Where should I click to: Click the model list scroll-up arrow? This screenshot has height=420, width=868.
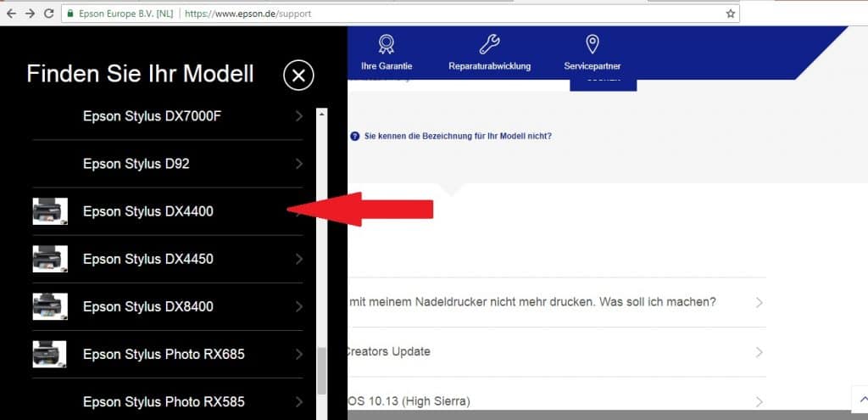click(x=321, y=113)
